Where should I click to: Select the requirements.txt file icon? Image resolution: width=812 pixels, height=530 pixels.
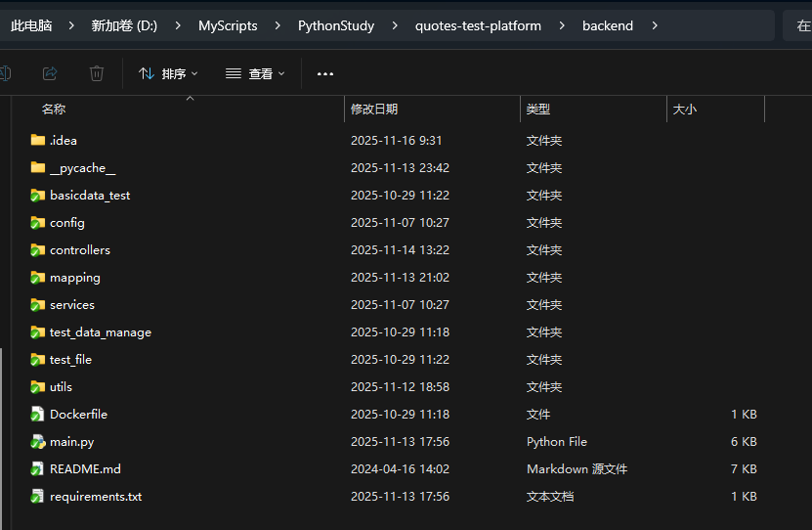38,496
